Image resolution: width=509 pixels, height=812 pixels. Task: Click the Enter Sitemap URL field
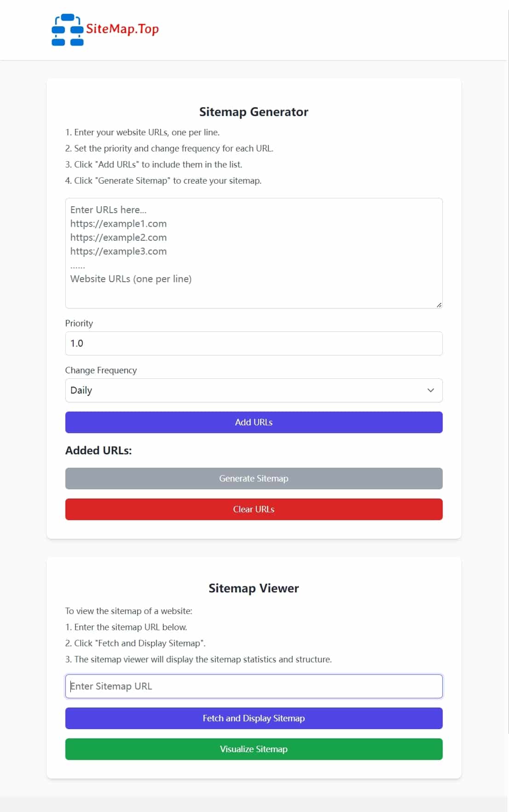pyautogui.click(x=254, y=686)
